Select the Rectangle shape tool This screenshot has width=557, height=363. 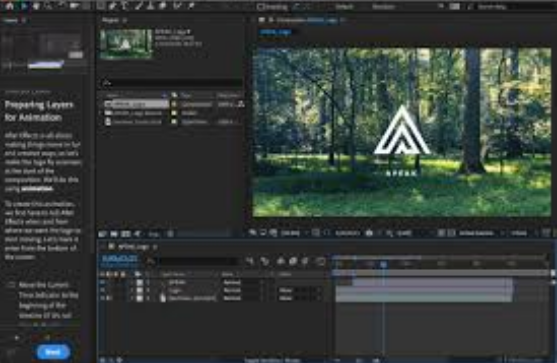pyautogui.click(x=101, y=6)
